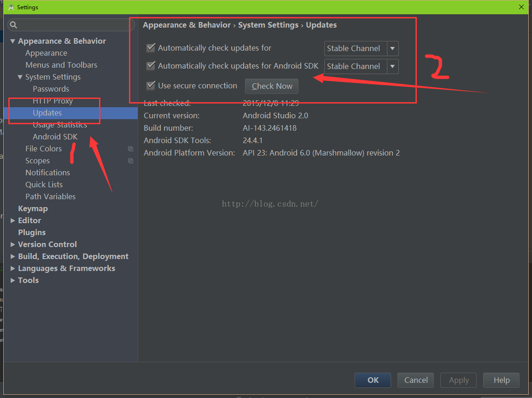Click the Check Now button

[x=272, y=86]
